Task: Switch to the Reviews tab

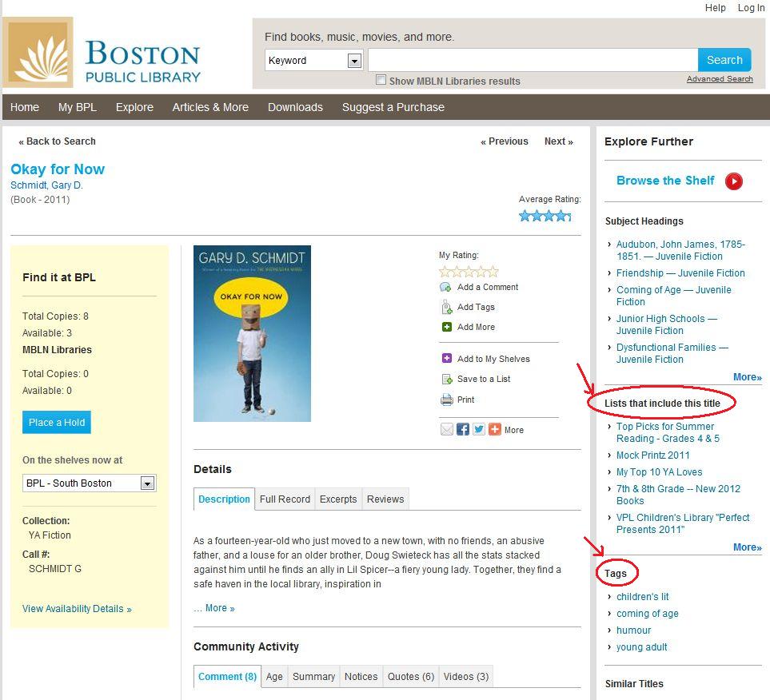Action: pos(385,499)
